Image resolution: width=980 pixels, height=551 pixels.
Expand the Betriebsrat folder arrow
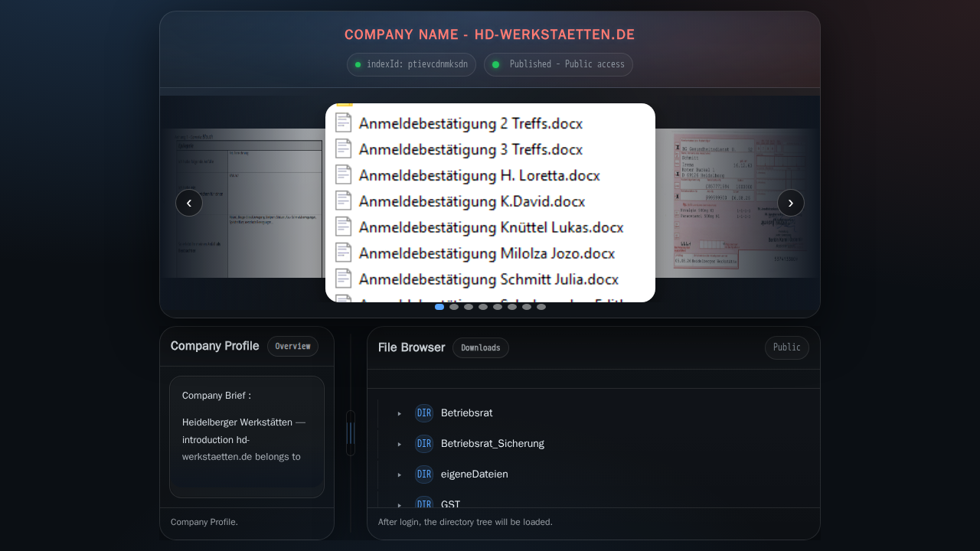tap(400, 413)
